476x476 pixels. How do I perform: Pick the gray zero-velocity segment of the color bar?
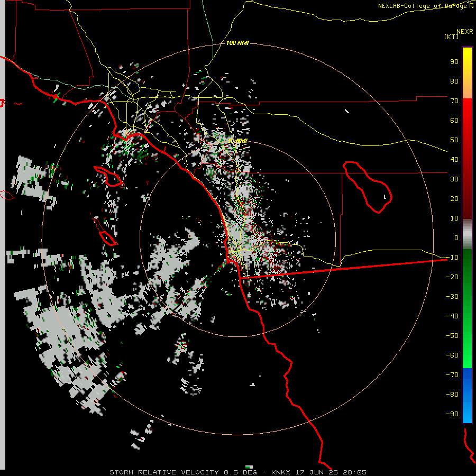[x=467, y=235]
